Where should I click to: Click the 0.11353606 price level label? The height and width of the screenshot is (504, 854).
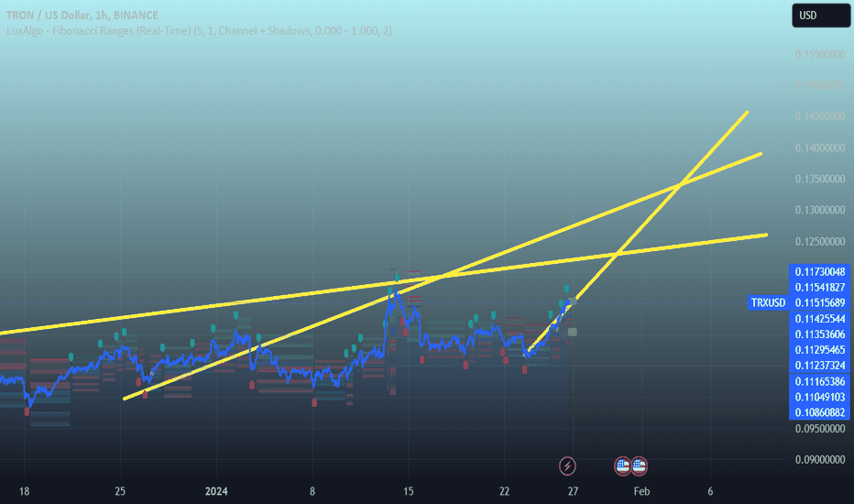point(820,334)
